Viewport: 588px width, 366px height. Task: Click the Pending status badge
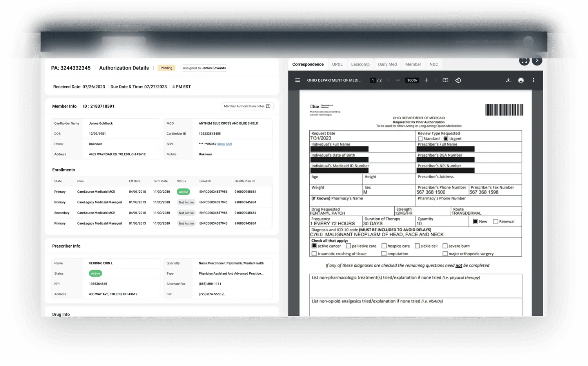click(x=166, y=68)
